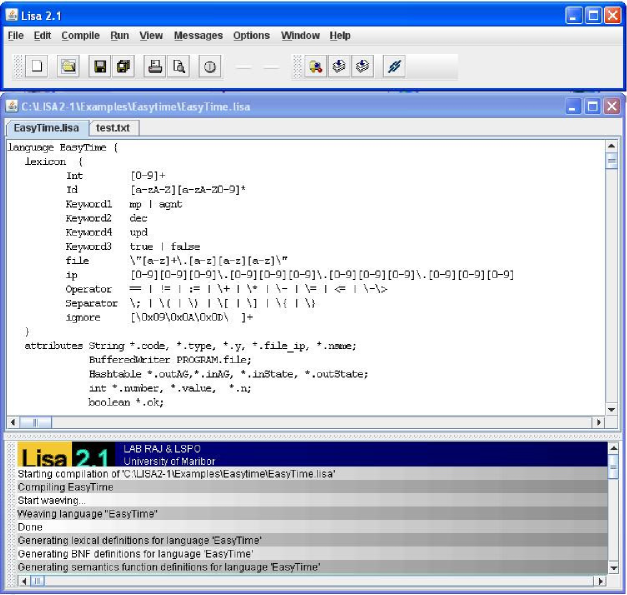Click the first compile icon in toolbar
The height and width of the screenshot is (595, 627).
pyautogui.click(x=315, y=67)
